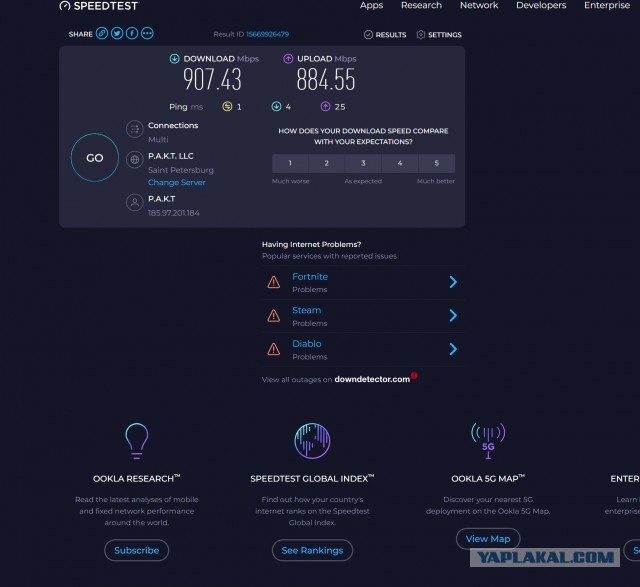Start test with GO button
The image size is (640, 587).
(95, 158)
